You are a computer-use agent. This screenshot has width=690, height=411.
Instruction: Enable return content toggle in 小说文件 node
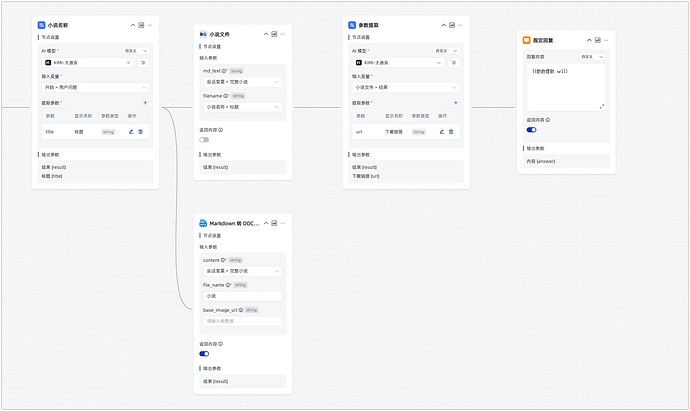[204, 139]
